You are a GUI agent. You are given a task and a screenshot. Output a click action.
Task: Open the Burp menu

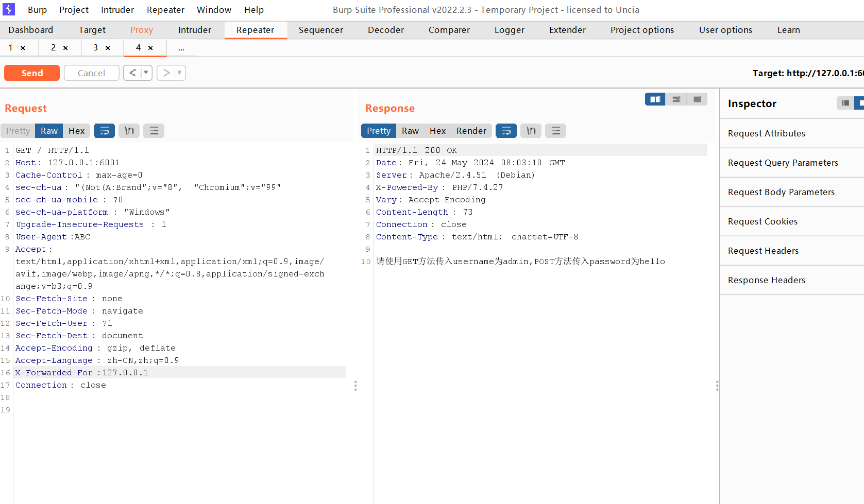[x=37, y=10]
